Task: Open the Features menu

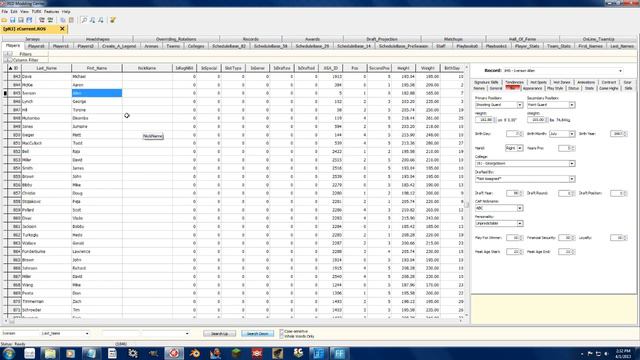Action: [51, 11]
